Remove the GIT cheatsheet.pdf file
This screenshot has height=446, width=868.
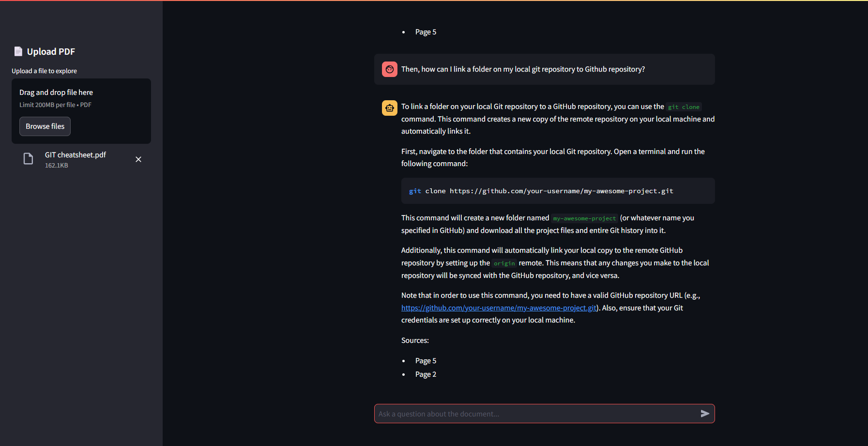coord(138,159)
